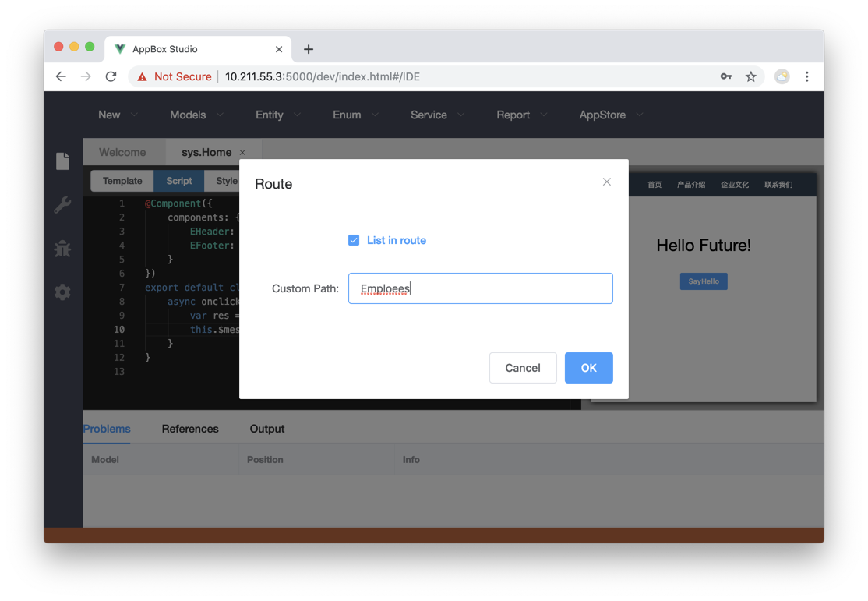868x601 pixels.
Task: Confirm the route with OK
Action: click(588, 368)
